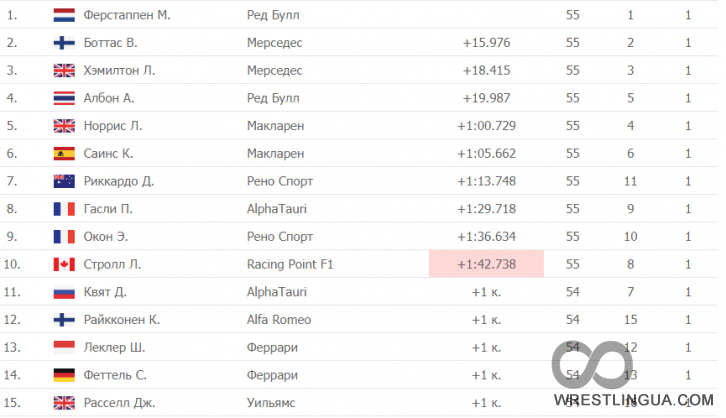Click the Canadian flag beside Стролл Л.
This screenshot has height=418, width=726.
pos(64,264)
